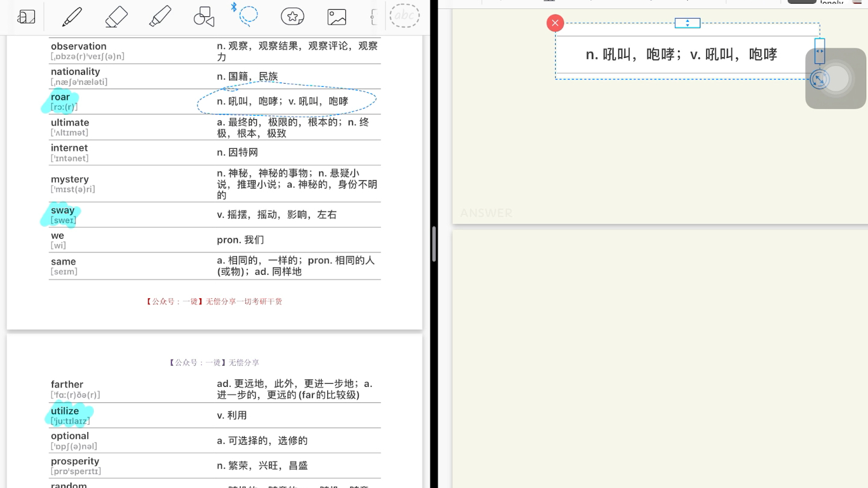Tap the definition "v. 利用"
The image size is (868, 488).
point(232,415)
